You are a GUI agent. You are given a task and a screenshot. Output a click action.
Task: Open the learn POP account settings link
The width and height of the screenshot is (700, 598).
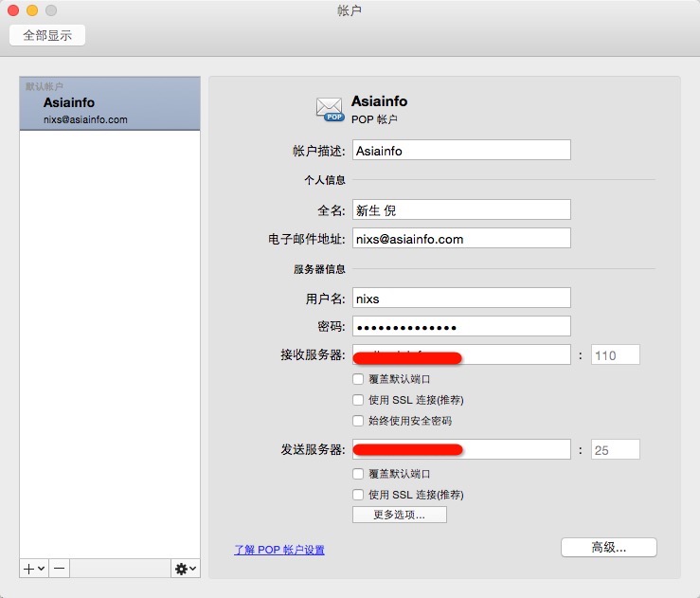[279, 550]
